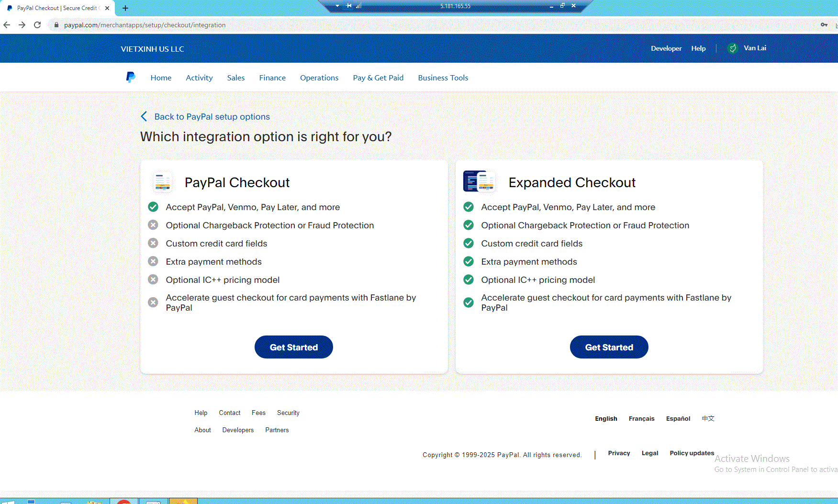Screen dimensions: 838x504
Task: Open a new browser tab
Action: click(x=125, y=8)
